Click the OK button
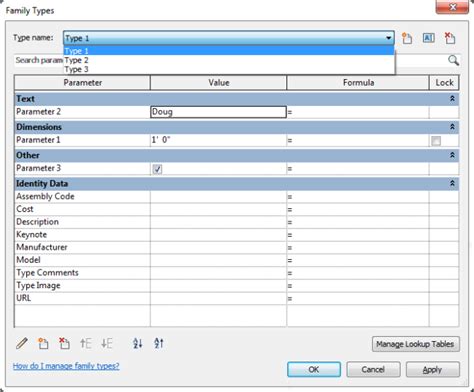This screenshot has width=474, height=392. [314, 369]
